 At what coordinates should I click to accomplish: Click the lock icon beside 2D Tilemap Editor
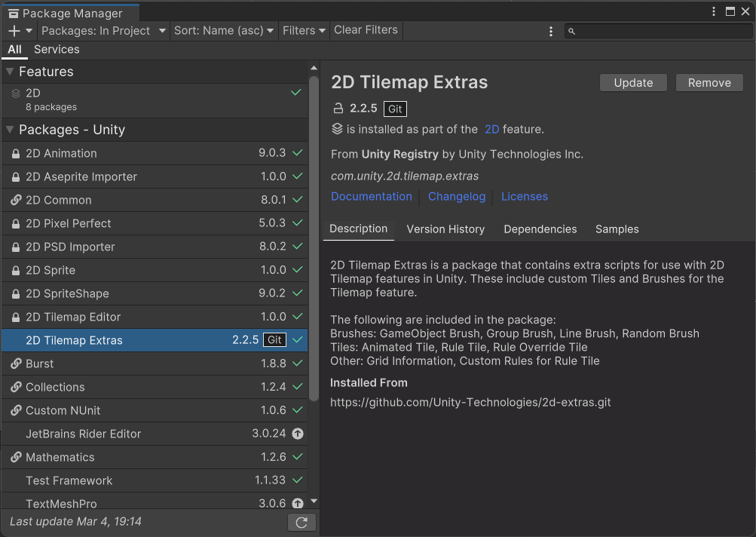16,318
